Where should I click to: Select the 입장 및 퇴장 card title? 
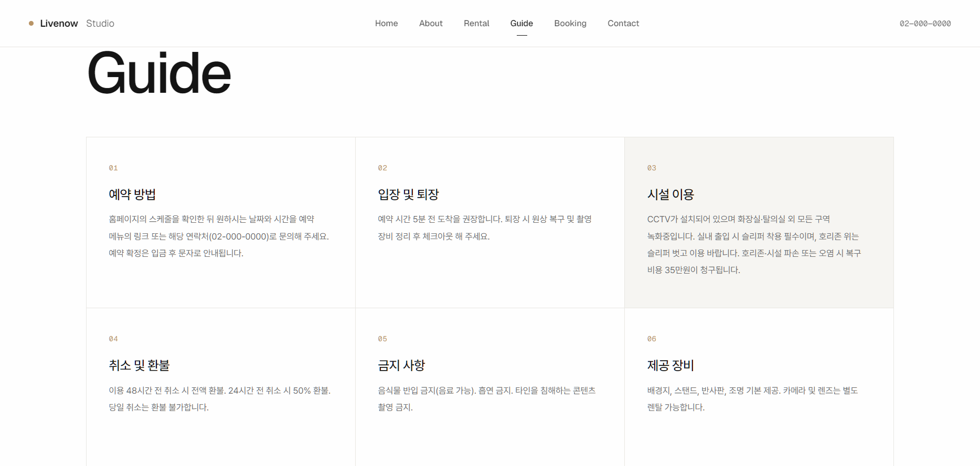[x=408, y=194]
